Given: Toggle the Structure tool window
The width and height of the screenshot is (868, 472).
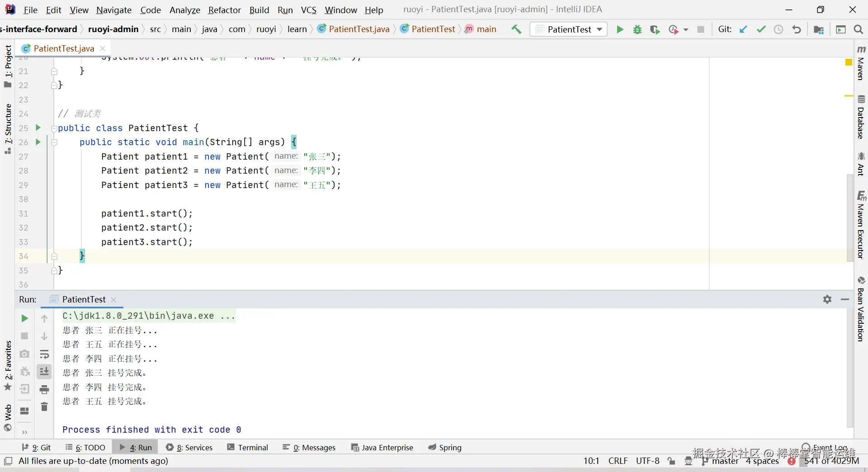Looking at the screenshot, I should (8, 129).
